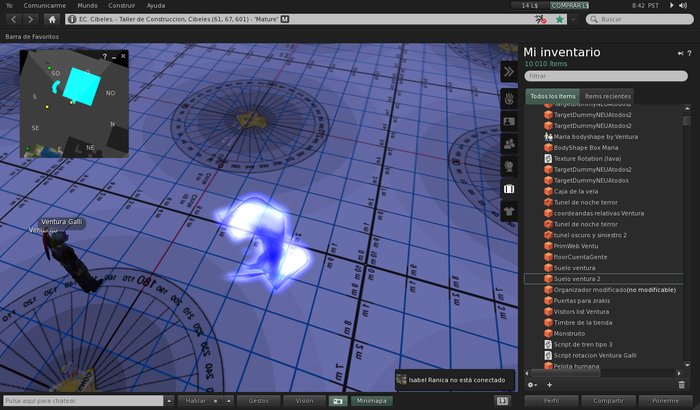The width and height of the screenshot is (700, 410).
Task: Expand the Gestos menu in bottom bar
Action: (259, 400)
